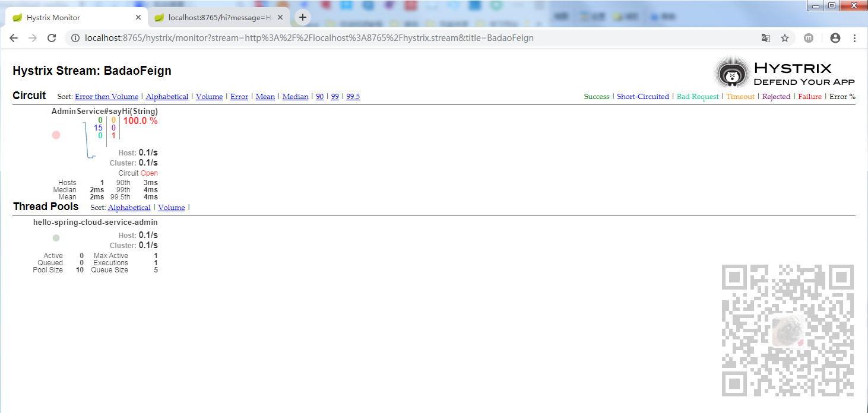Click the AdminService#sayHi(String) circuit name
The height and width of the screenshot is (413, 868).
[x=104, y=111]
